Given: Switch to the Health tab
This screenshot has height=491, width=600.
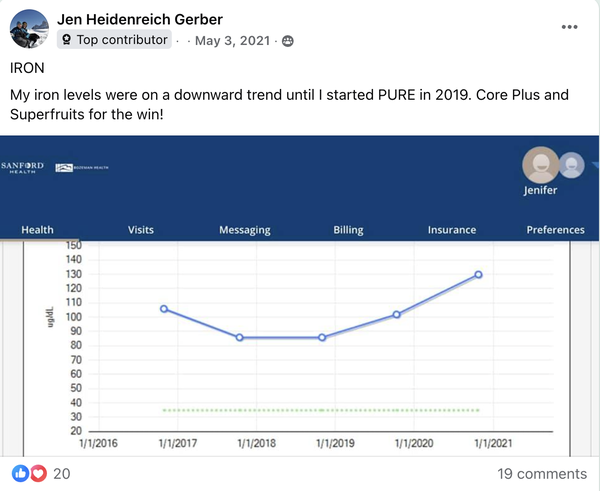Looking at the screenshot, I should [x=38, y=230].
